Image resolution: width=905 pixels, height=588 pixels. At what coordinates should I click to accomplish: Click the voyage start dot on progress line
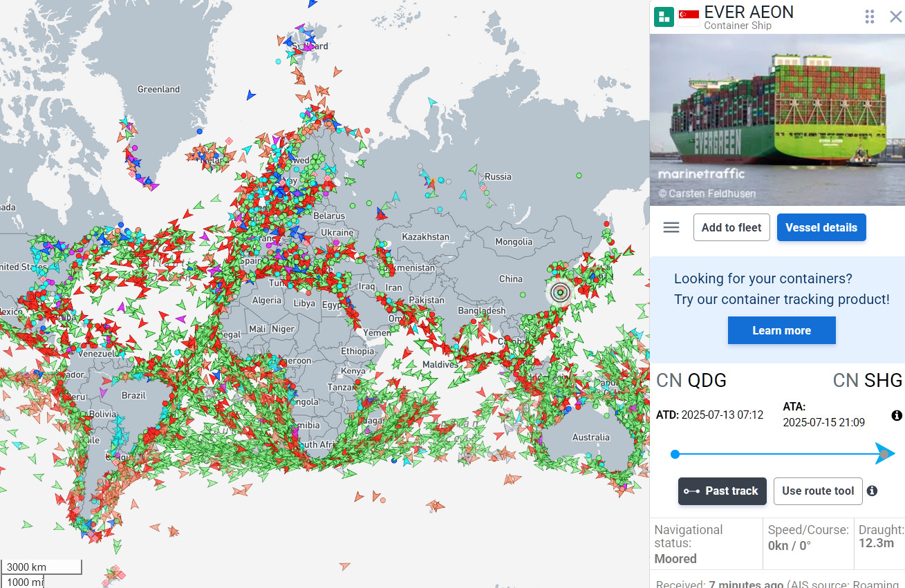[x=675, y=454]
